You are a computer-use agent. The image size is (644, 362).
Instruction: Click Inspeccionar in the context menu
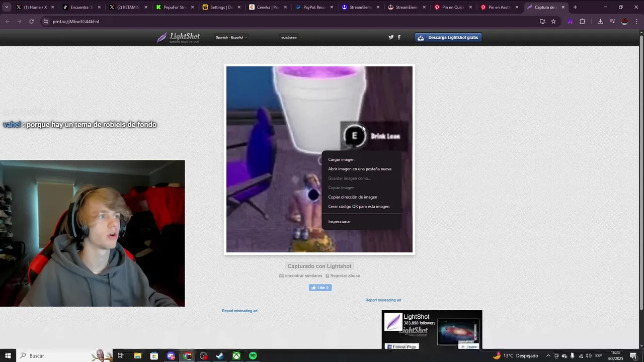(362, 221)
